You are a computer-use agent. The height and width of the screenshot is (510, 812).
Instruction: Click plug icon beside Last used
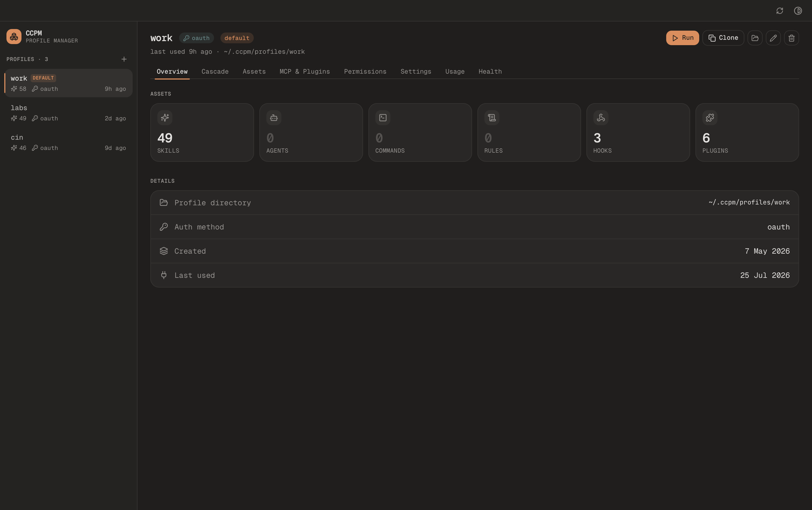164,275
